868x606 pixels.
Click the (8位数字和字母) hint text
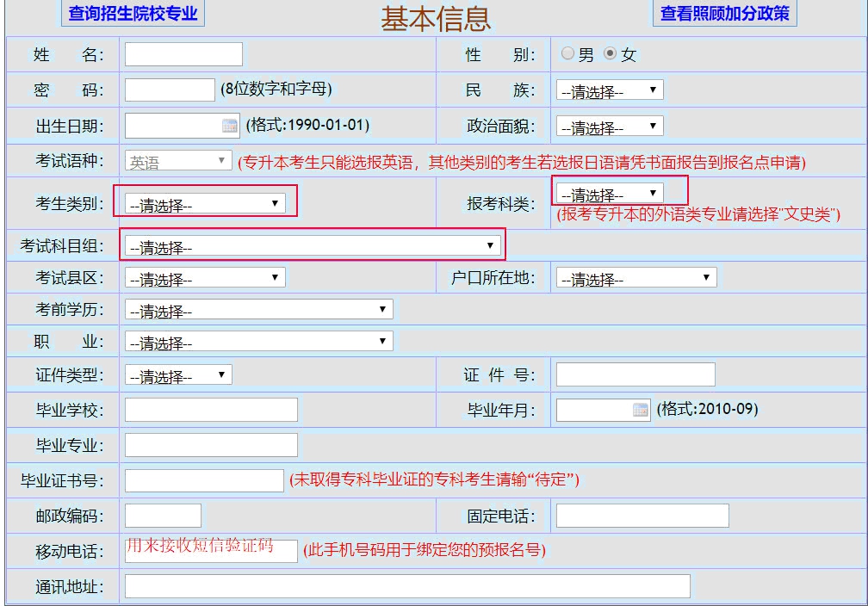pyautogui.click(x=276, y=89)
